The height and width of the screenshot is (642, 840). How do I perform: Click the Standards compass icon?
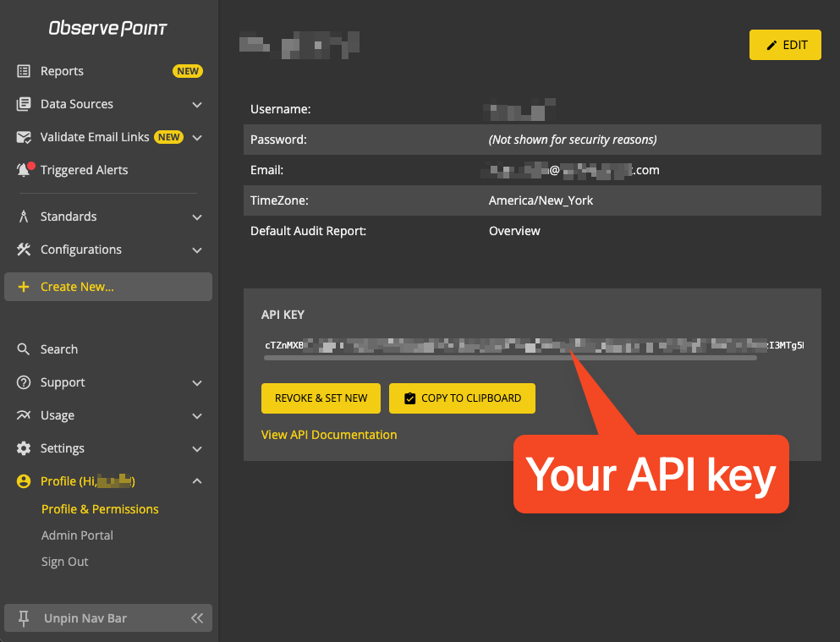click(24, 217)
